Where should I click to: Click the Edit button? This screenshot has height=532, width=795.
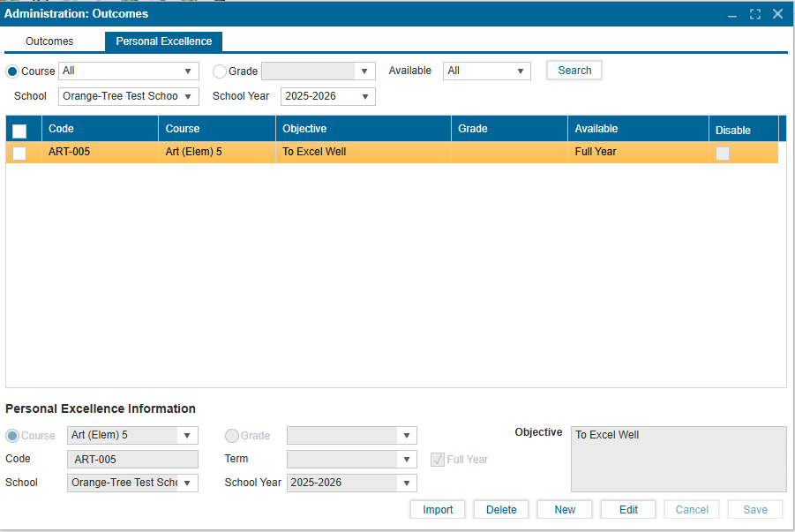[x=628, y=510]
